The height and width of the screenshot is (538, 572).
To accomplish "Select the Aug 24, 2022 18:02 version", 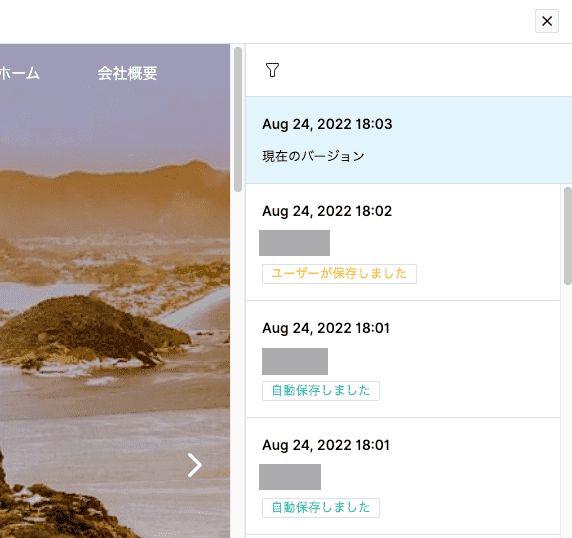I will tap(403, 242).
